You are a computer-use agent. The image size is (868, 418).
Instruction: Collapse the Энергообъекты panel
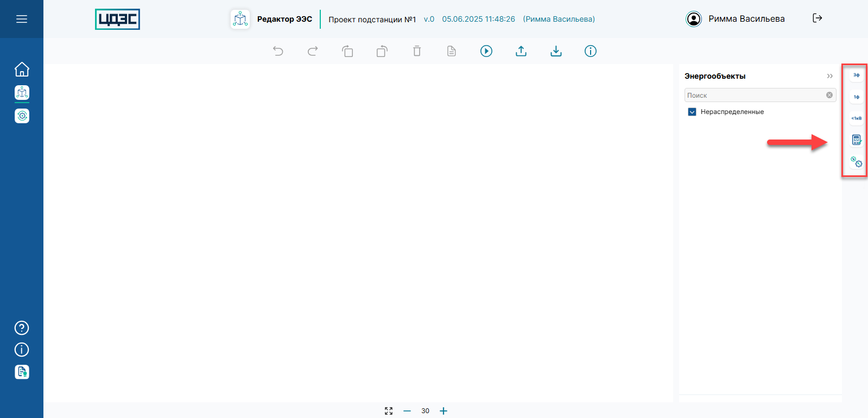point(829,76)
